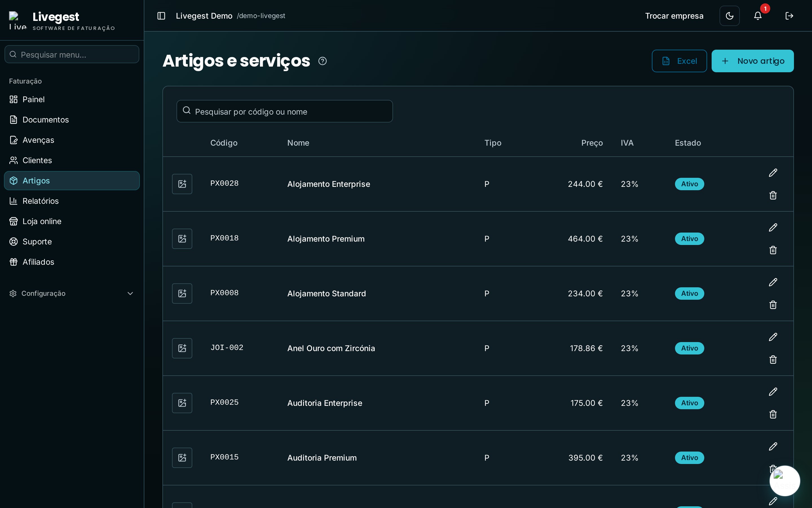Select the Auditoria Enterprise article name
Image resolution: width=812 pixels, height=508 pixels.
click(325, 403)
